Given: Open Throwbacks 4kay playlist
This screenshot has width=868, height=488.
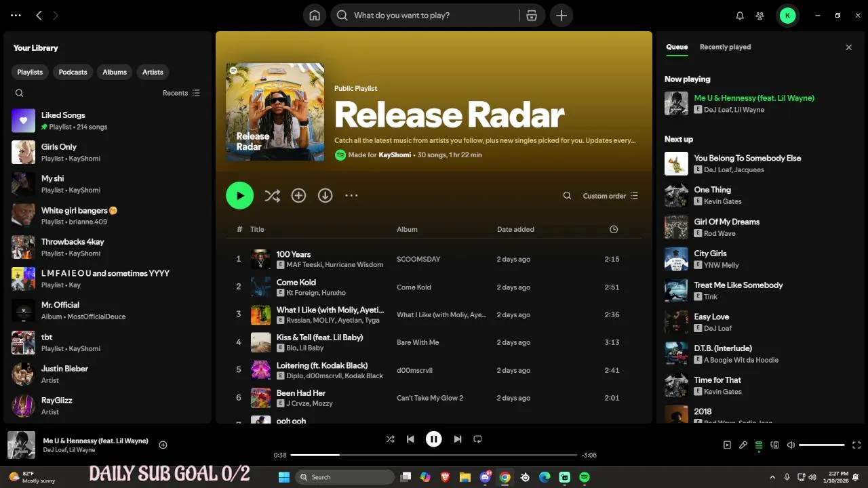Looking at the screenshot, I should point(108,247).
